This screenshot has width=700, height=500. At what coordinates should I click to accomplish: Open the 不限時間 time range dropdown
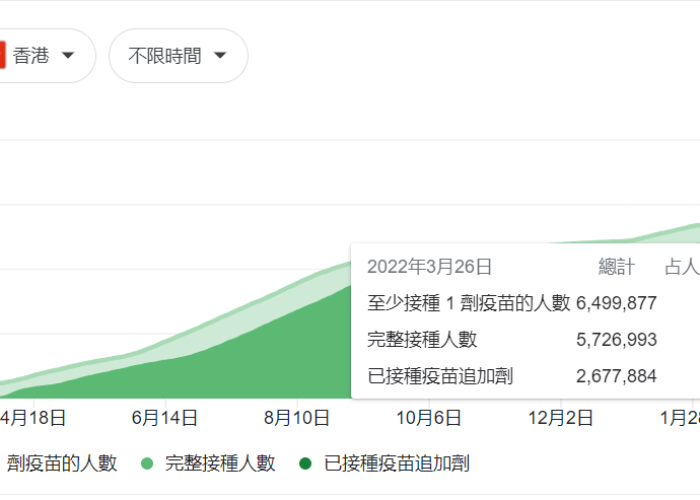(x=178, y=56)
